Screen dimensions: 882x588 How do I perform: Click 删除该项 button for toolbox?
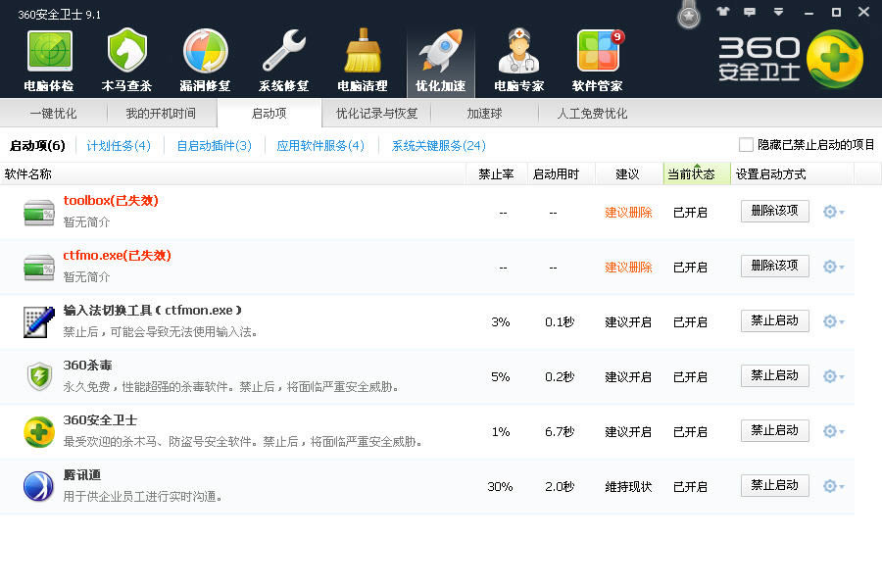click(774, 211)
